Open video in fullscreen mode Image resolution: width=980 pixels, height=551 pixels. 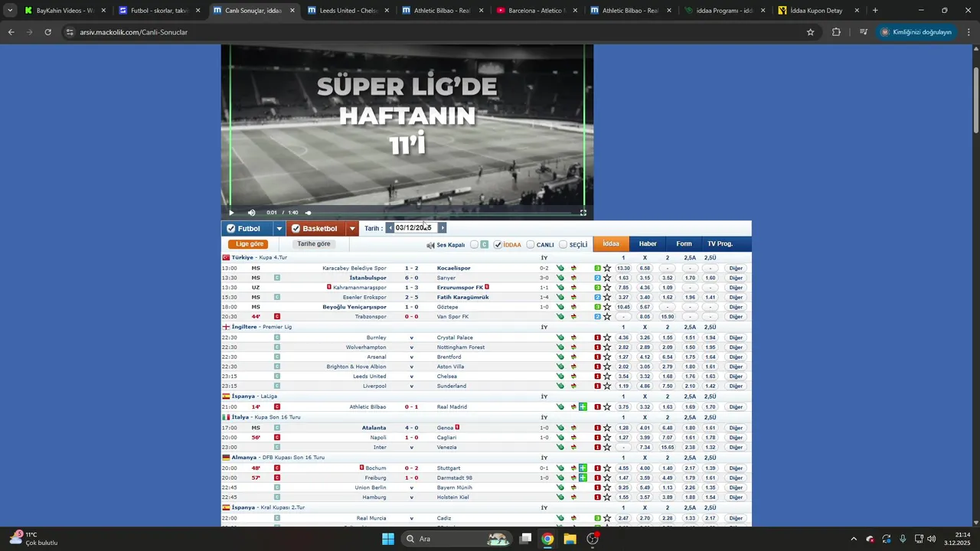pos(583,213)
